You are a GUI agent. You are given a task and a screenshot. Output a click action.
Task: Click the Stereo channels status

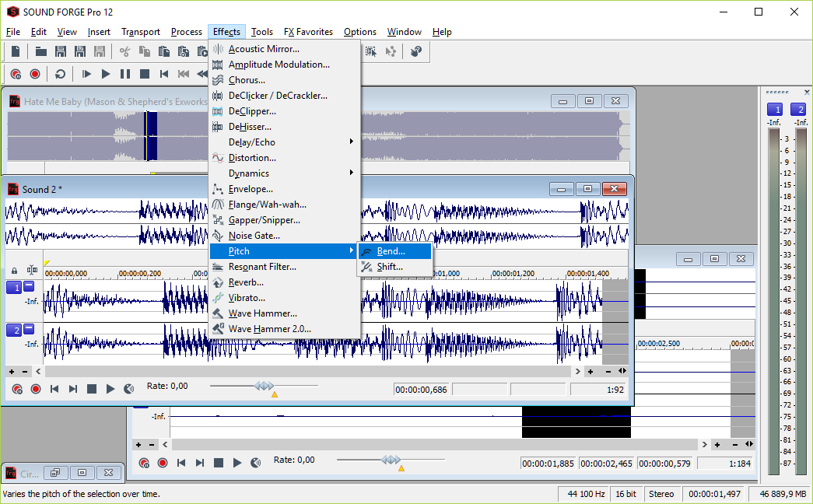tap(661, 494)
